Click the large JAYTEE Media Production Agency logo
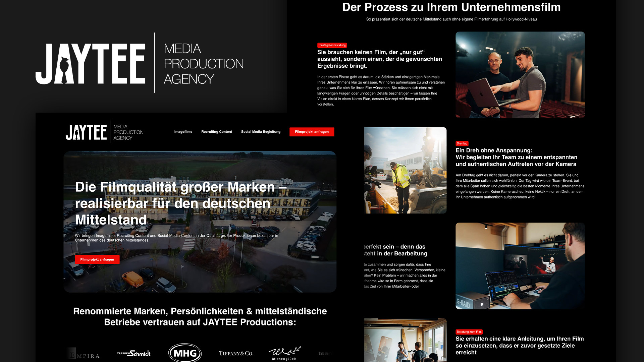Screen dimensions: 644x362 pyautogui.click(x=140, y=63)
